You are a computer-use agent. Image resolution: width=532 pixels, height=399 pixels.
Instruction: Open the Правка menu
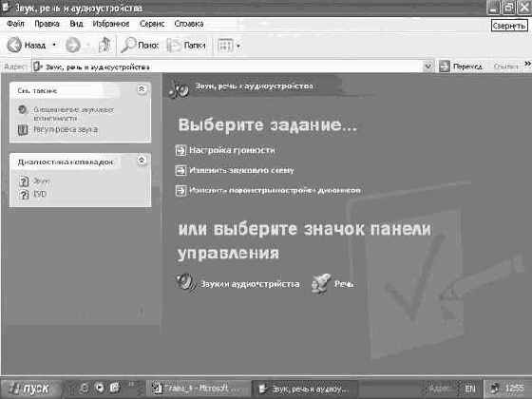pos(47,24)
